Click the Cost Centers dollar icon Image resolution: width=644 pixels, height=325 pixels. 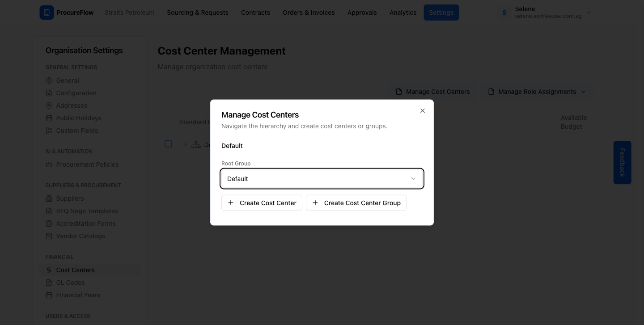[49, 270]
